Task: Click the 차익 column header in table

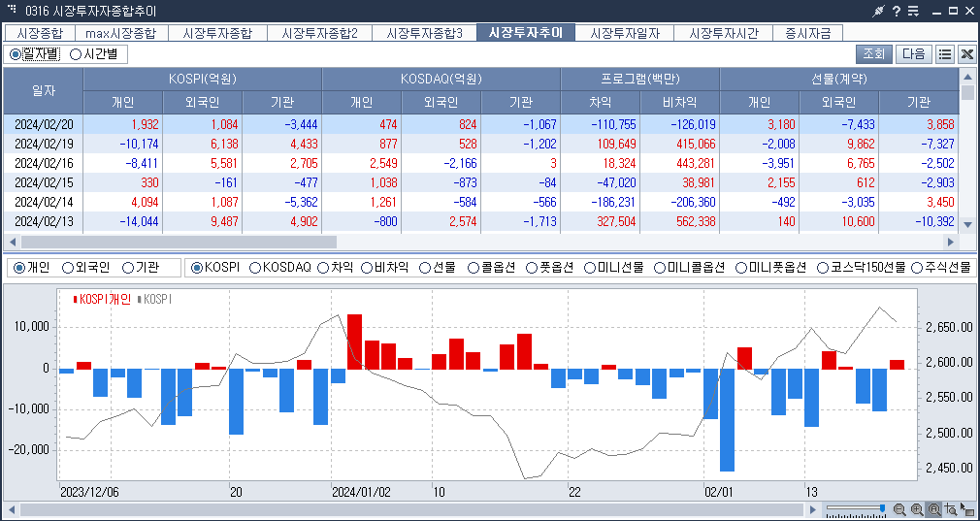Action: click(601, 103)
